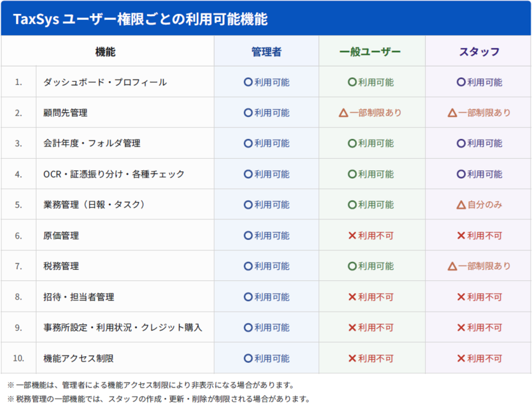Click 一般ユーザー 利用可能 cell for 業務管理
532x406 pixels.
[371, 205]
